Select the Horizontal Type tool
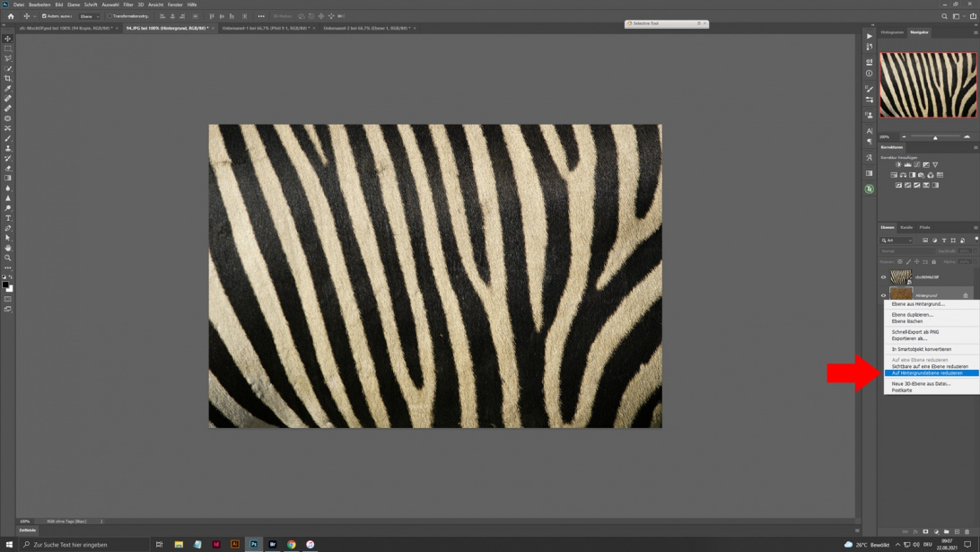980x552 pixels. (8, 218)
